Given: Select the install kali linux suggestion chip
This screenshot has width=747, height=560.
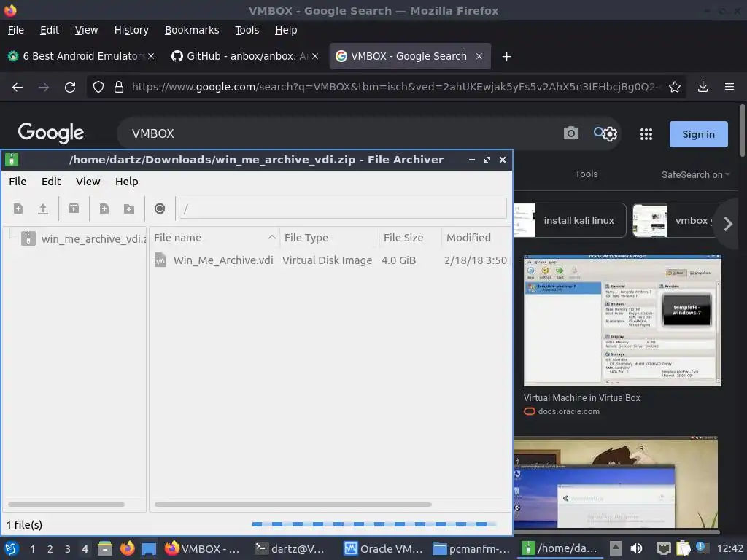Looking at the screenshot, I should (x=570, y=220).
